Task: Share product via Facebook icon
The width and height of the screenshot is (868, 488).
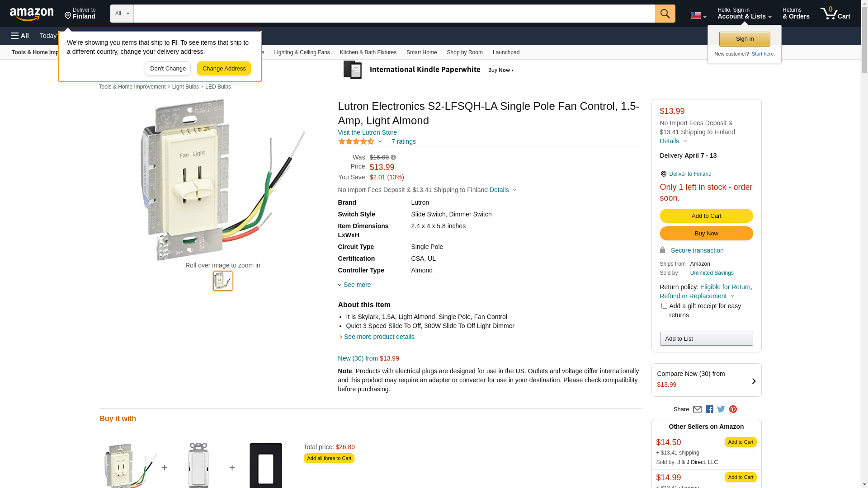Action: click(709, 409)
